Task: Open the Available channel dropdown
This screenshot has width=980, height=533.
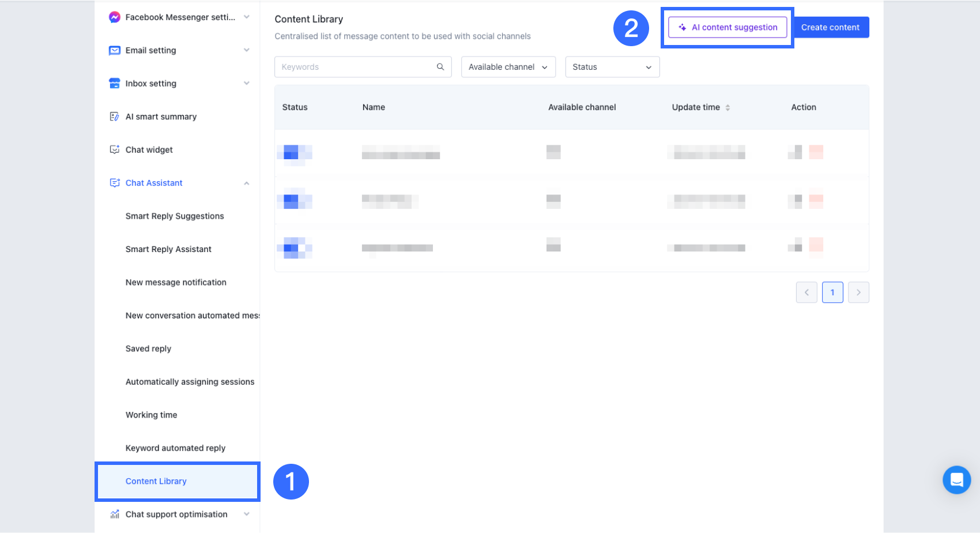Action: tap(508, 67)
